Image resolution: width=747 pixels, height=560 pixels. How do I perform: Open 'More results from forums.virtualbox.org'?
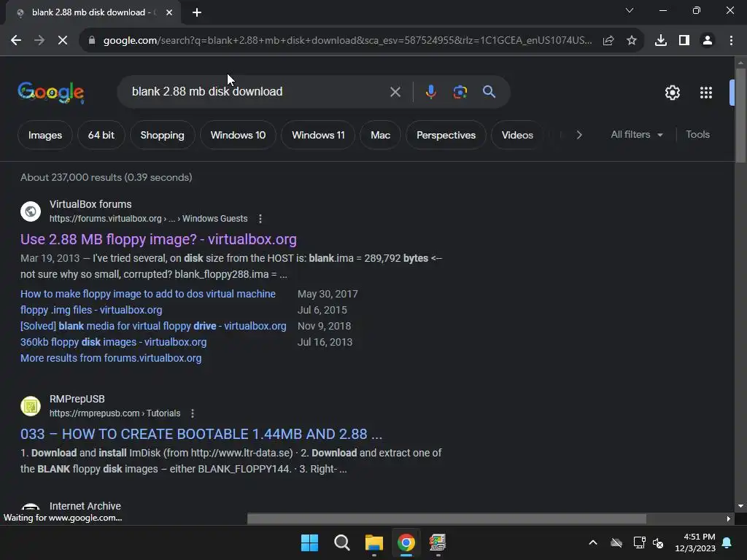point(111,358)
